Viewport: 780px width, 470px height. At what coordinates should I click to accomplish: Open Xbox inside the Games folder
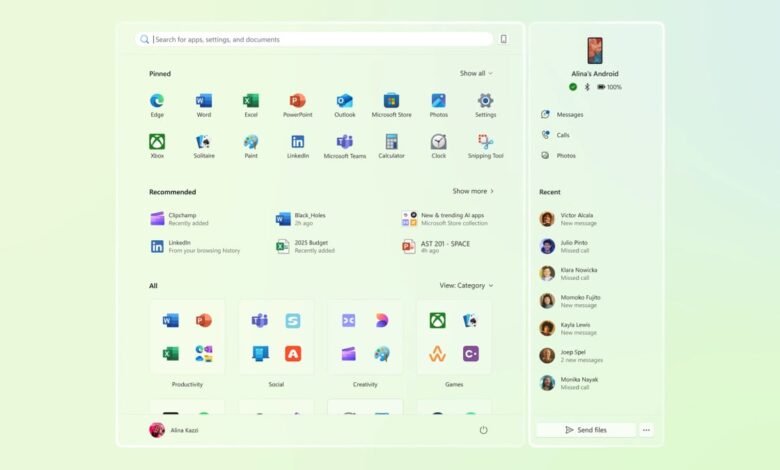tap(437, 320)
